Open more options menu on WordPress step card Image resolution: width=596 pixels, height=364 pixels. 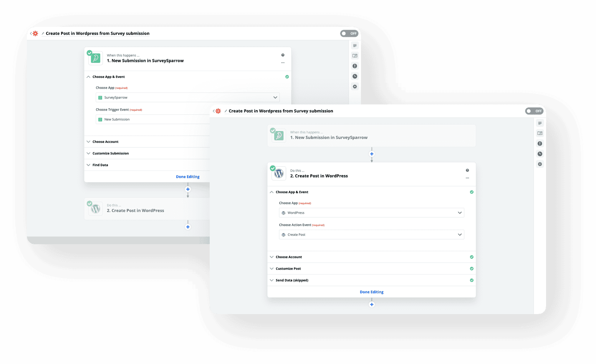[x=467, y=178]
